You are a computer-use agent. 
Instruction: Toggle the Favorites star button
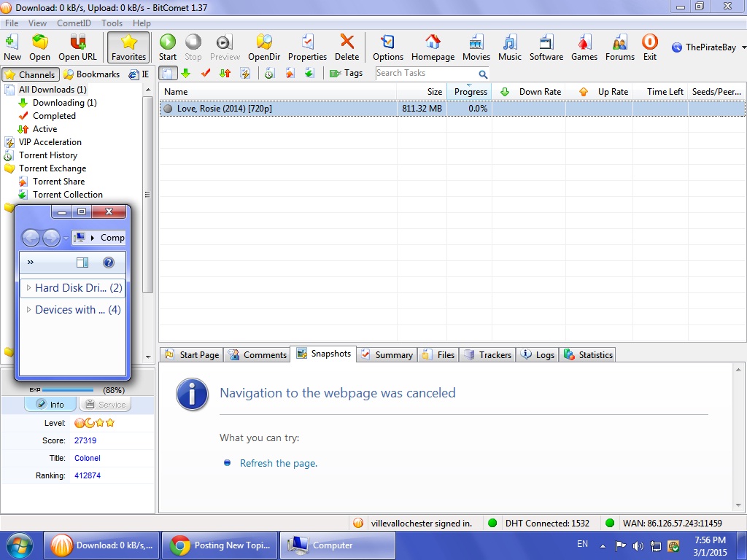pos(128,47)
